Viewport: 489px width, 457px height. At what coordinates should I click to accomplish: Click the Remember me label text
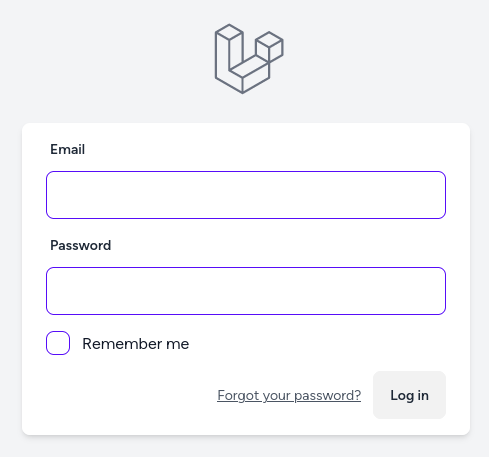[136, 344]
